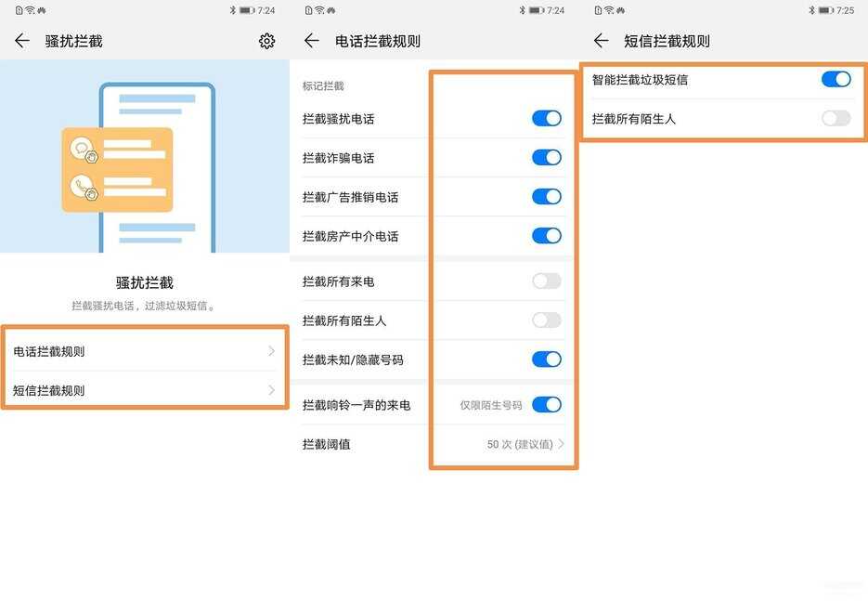Click 标记拦截 section header
Image resolution: width=868 pixels, height=601 pixels.
(323, 85)
